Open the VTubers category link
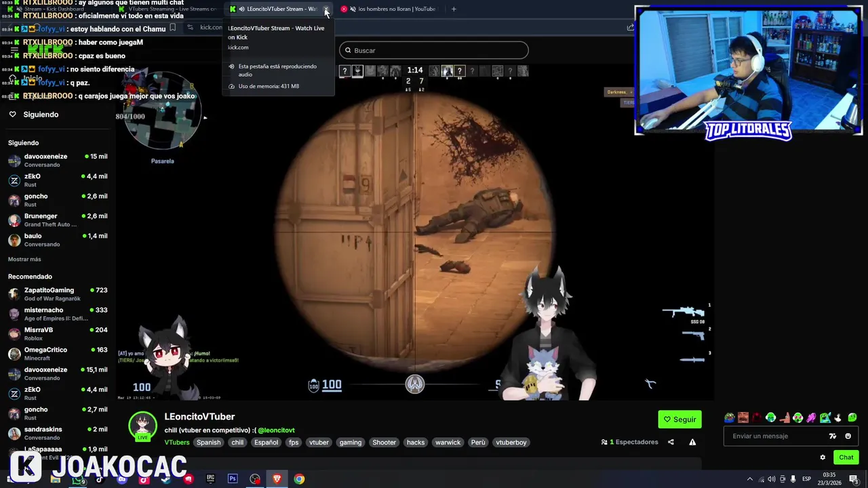Screen dimensions: 868x488 coord(177,442)
